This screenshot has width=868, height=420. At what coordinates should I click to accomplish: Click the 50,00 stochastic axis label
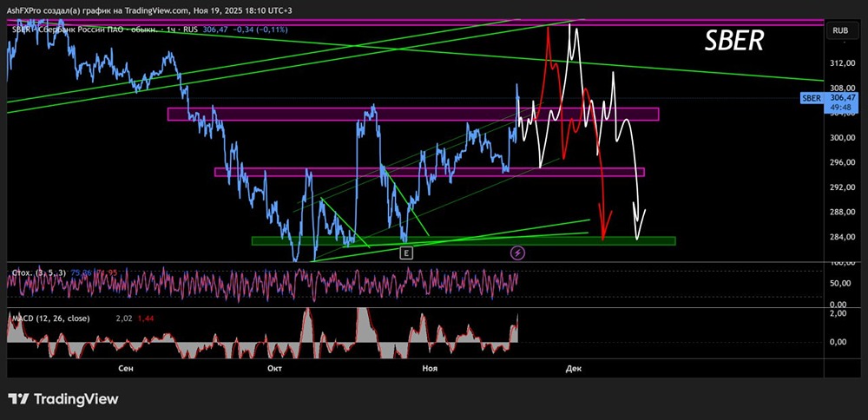838,283
